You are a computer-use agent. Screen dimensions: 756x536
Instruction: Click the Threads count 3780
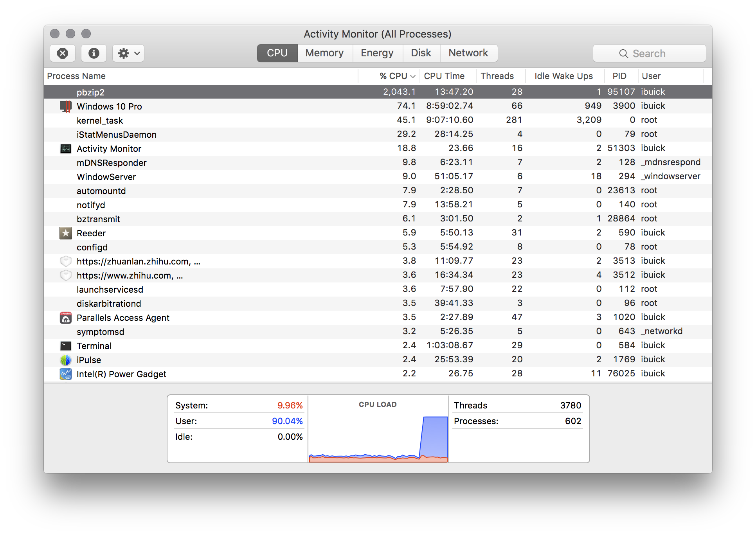(571, 405)
